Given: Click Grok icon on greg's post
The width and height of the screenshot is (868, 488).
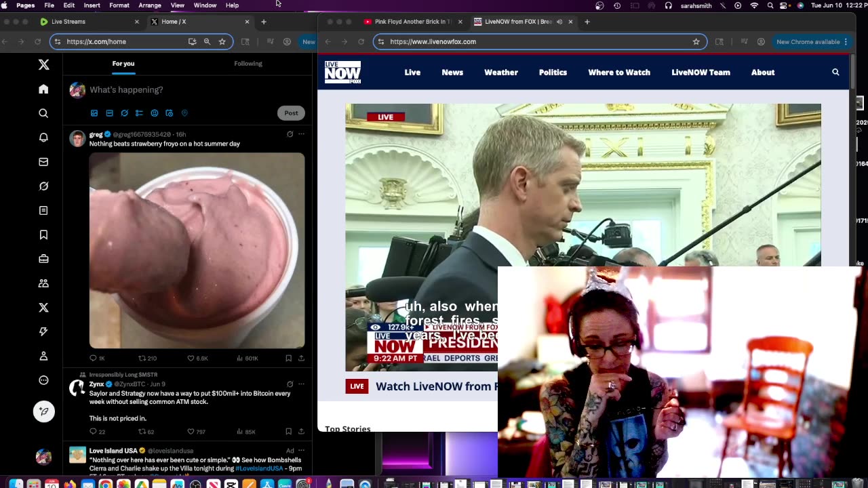Looking at the screenshot, I should click(x=290, y=134).
